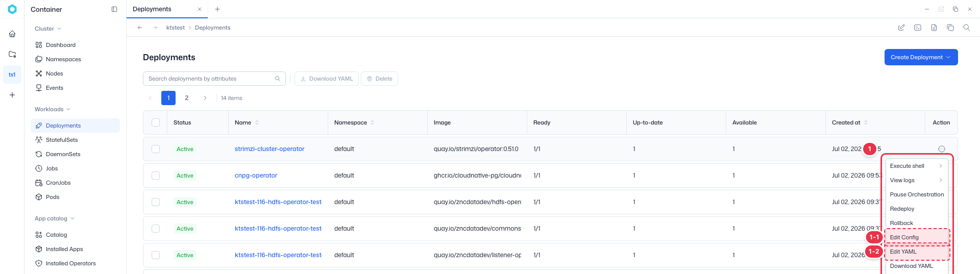This screenshot has height=274, width=980.
Task: Open DaemonSets in sidebar
Action: coord(75,154)
